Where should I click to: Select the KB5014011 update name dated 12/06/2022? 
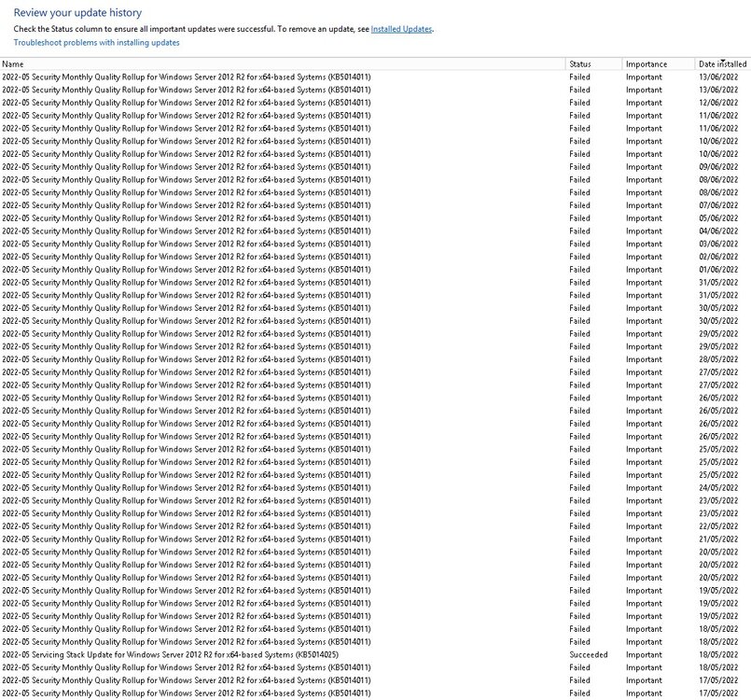pyautogui.click(x=187, y=103)
